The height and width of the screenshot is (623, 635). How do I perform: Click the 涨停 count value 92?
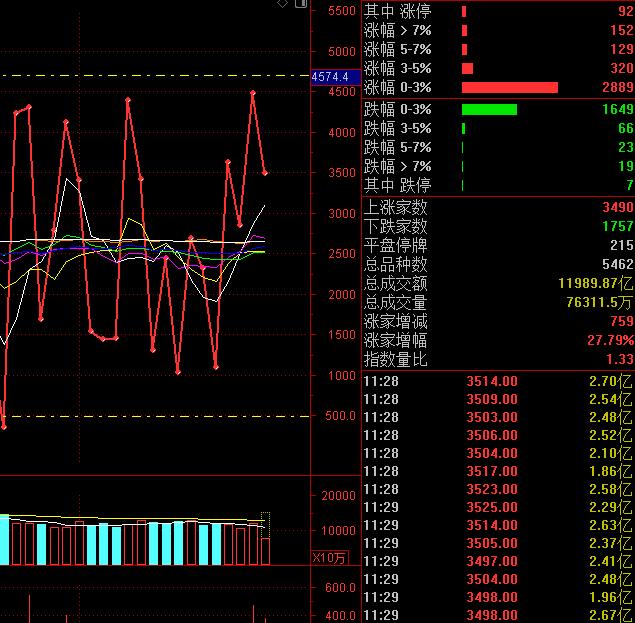click(626, 11)
